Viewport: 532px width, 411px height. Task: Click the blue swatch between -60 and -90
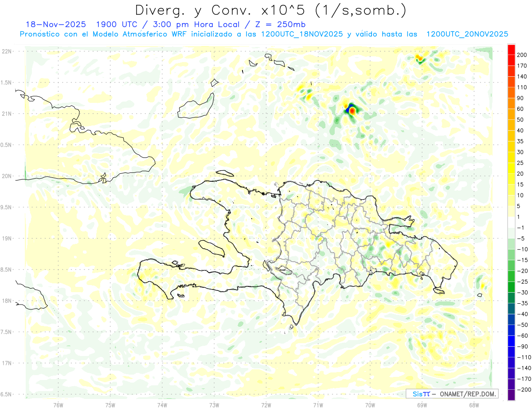pos(511,341)
